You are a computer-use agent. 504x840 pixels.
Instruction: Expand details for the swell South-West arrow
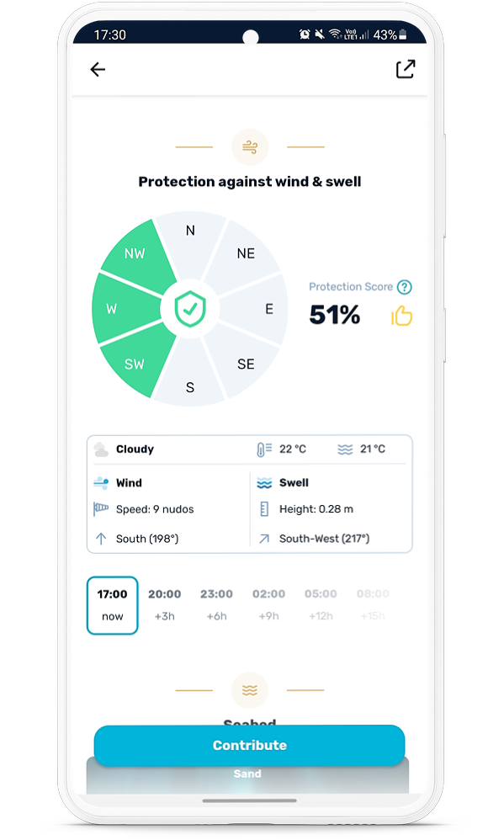click(264, 538)
